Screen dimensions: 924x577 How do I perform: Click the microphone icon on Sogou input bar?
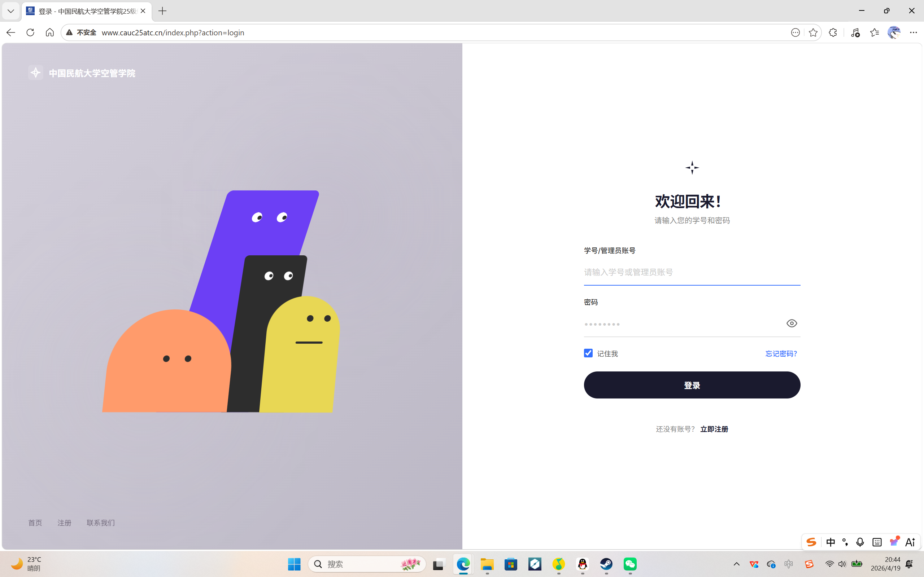coord(860,542)
